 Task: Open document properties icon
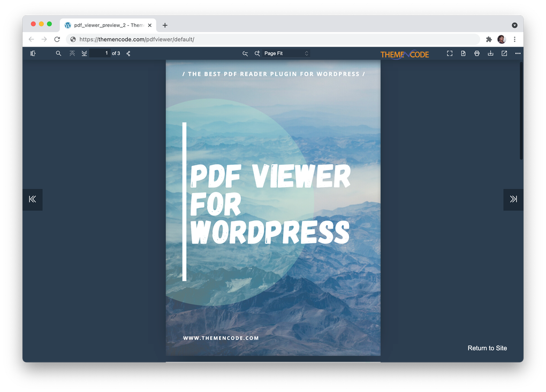(463, 53)
